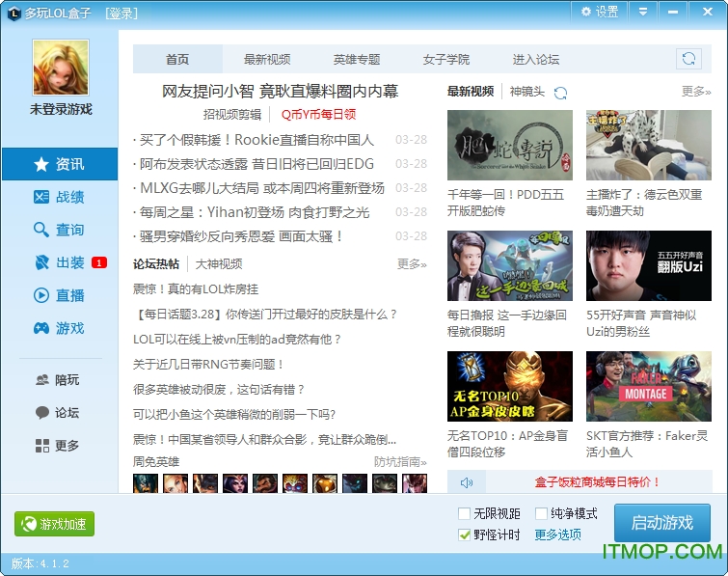Open the 翻版Uzi video thumbnail
This screenshot has height=576, width=728.
[647, 266]
